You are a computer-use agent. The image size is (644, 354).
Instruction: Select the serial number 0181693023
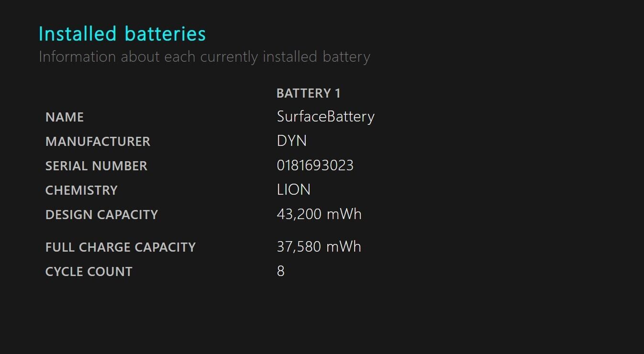pyautogui.click(x=315, y=166)
